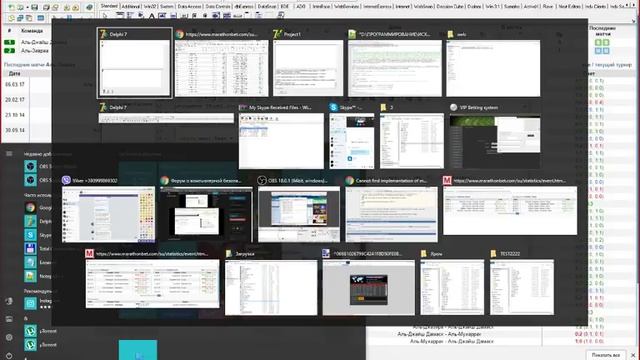Open the dbExpress palette tab
Image resolution: width=640 pixels, height=360 pixels.
click(x=244, y=7)
